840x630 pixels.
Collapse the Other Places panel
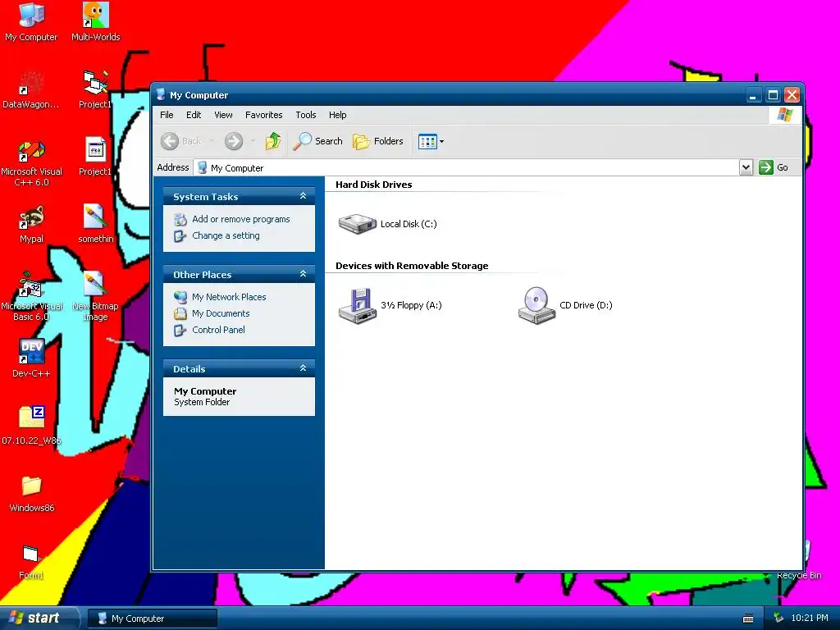tap(303, 274)
